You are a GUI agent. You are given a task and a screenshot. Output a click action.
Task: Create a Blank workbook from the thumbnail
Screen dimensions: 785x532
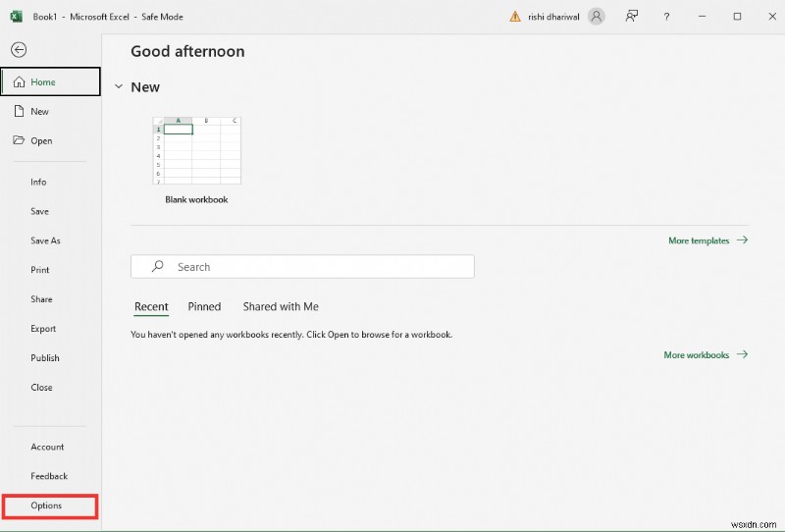coord(197,150)
